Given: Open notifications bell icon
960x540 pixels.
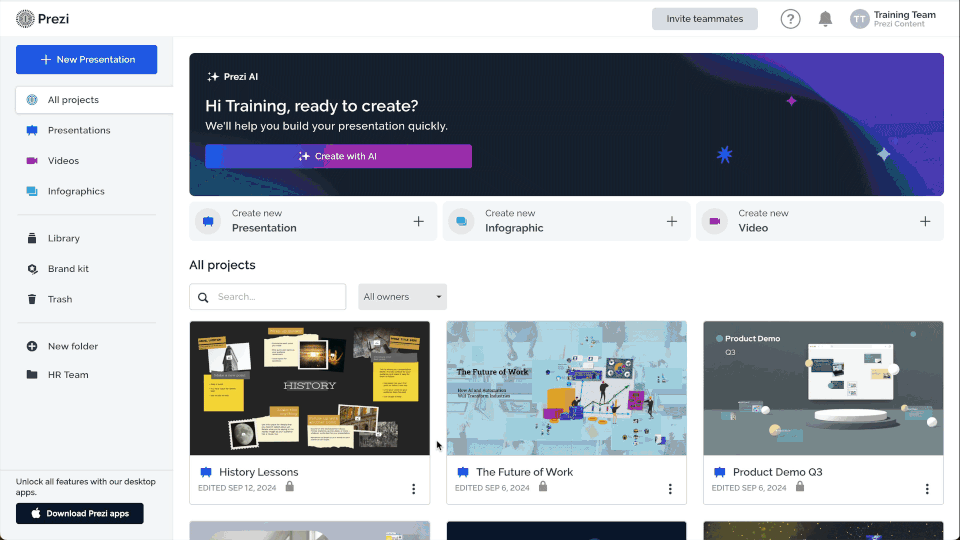Looking at the screenshot, I should [x=825, y=19].
